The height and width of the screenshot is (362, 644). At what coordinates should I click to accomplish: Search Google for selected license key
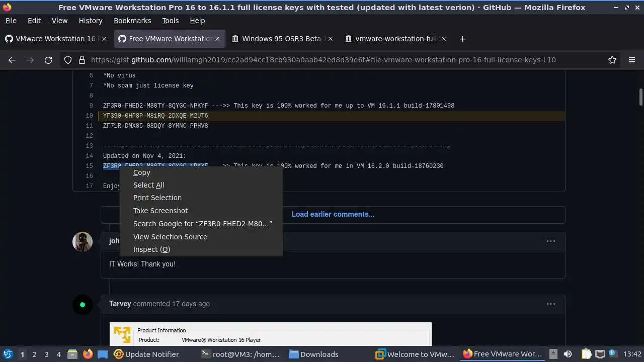pos(201,224)
